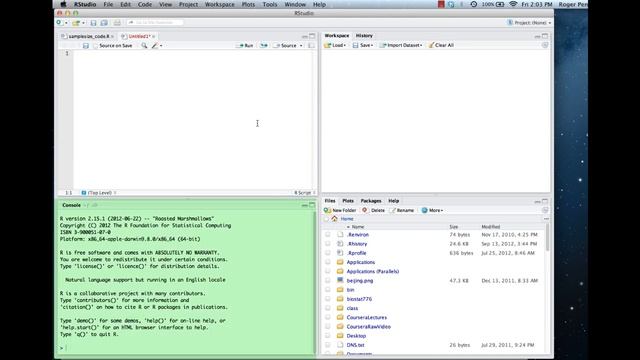Tick the checkbox next to Desktop
Image resolution: width=640 pixels, height=360 pixels.
(328, 336)
